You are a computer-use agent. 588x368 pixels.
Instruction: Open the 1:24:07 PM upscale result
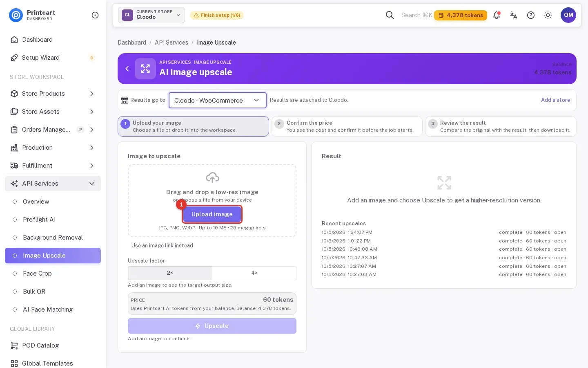click(560, 232)
